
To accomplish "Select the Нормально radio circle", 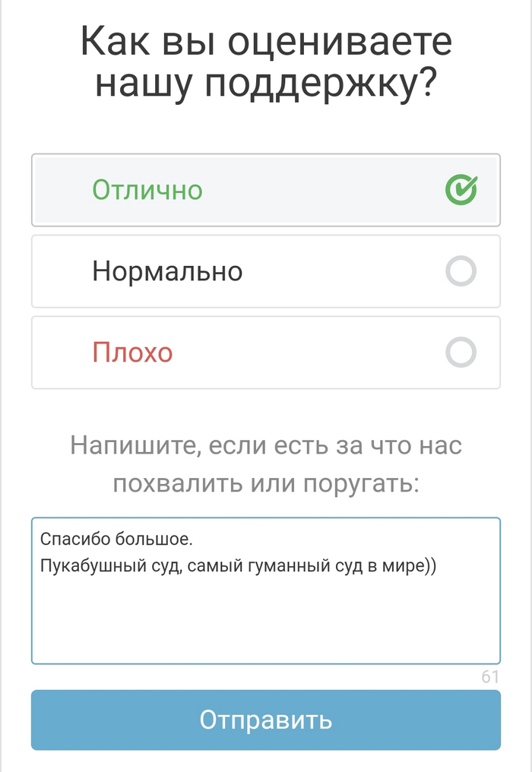I will click(x=461, y=271).
